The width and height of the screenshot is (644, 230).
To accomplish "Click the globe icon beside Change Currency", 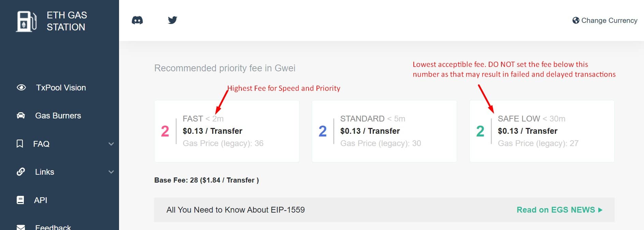I will [x=576, y=20].
